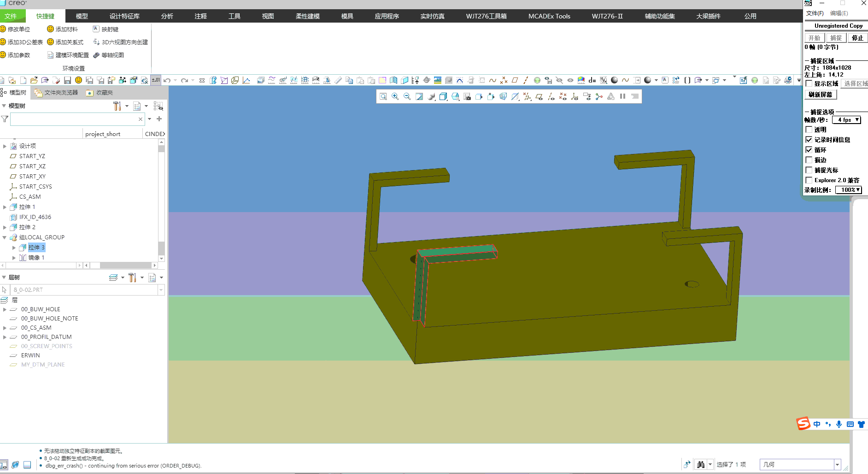This screenshot has height=474, width=868.
Task: Expand the 镜像 1 tree node
Action: (14, 258)
